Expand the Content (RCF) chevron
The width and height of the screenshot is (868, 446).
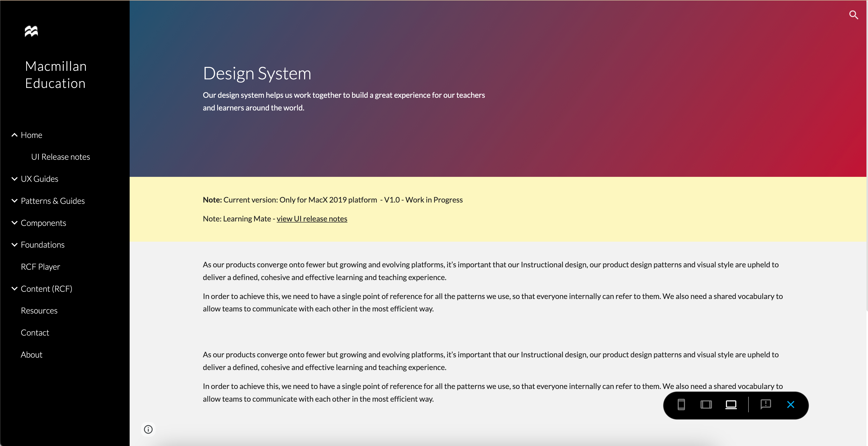coord(14,289)
